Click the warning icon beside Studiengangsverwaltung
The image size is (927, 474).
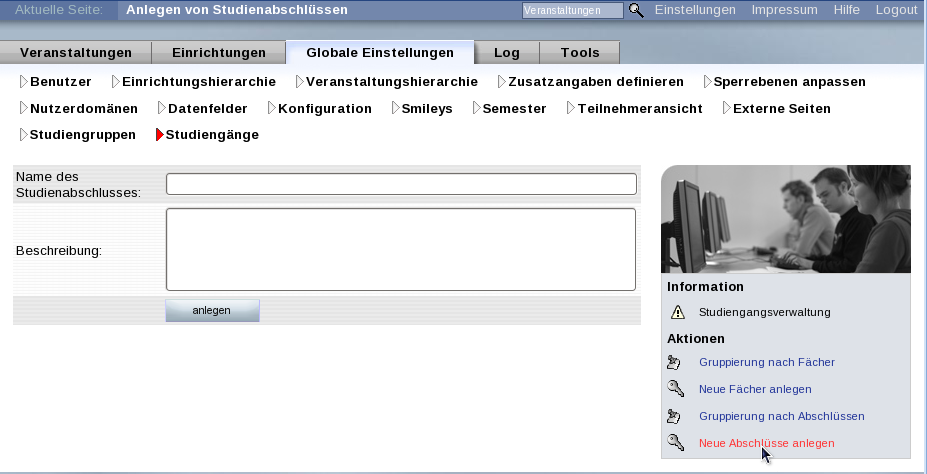tap(677, 312)
